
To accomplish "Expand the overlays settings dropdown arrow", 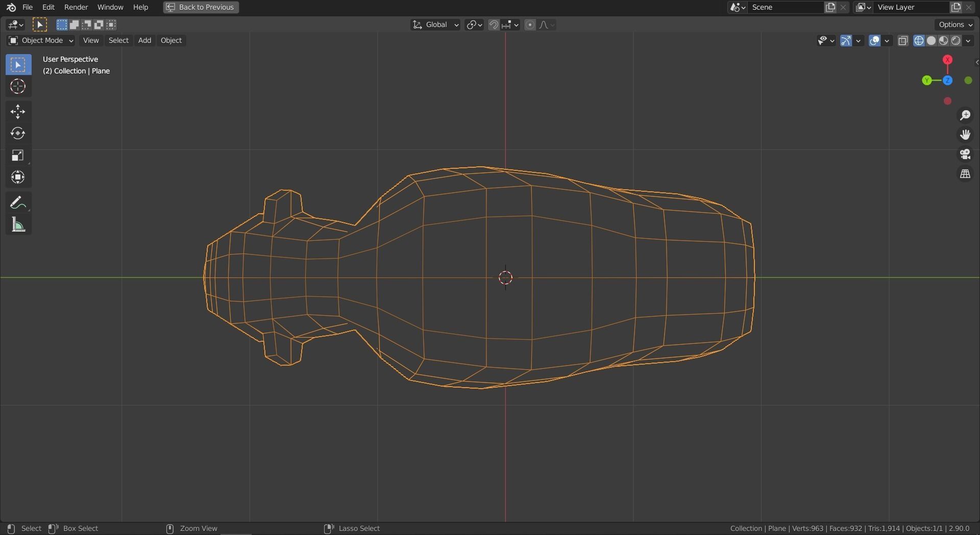I will click(x=887, y=41).
